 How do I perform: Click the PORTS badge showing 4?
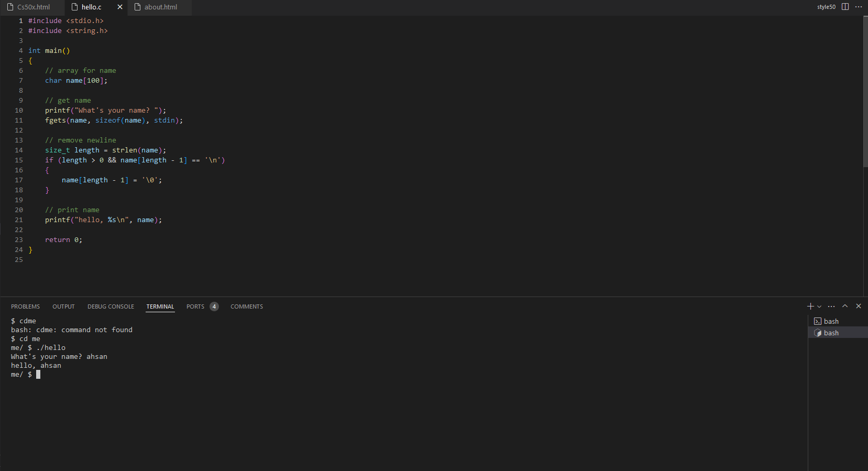(214, 306)
